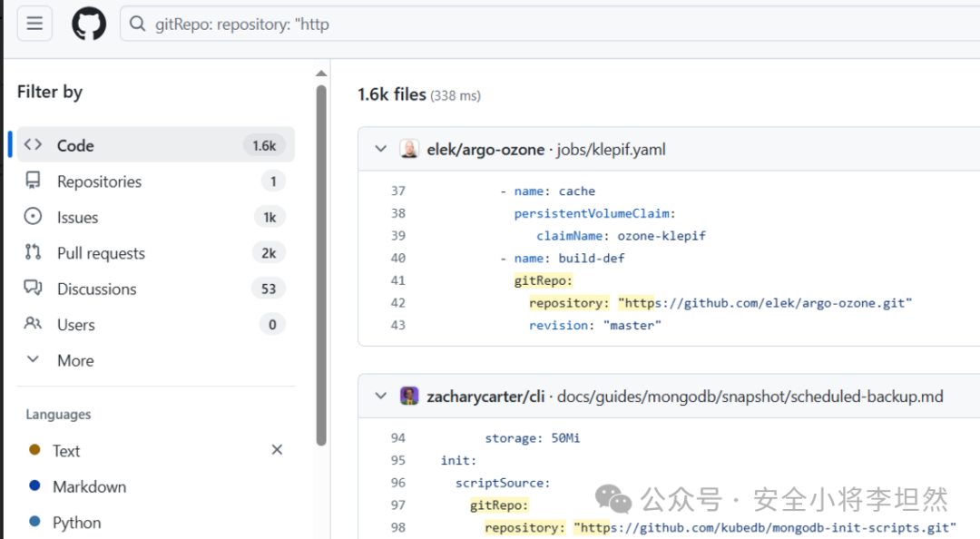Viewport: 980px width, 539px height.
Task: Collapse the zacharycarter/cli result
Action: pyautogui.click(x=380, y=396)
